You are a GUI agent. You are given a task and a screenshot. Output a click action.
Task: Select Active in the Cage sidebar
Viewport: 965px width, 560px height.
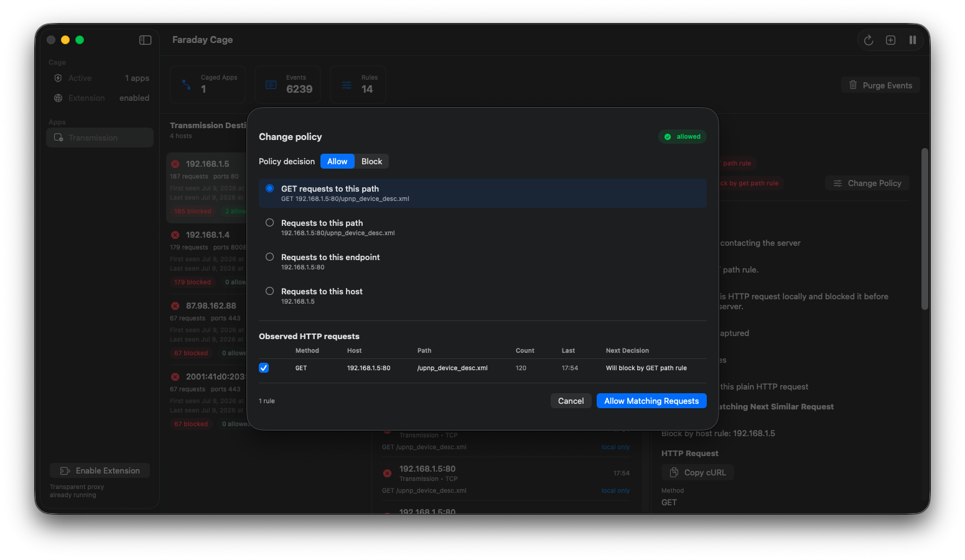100,78
